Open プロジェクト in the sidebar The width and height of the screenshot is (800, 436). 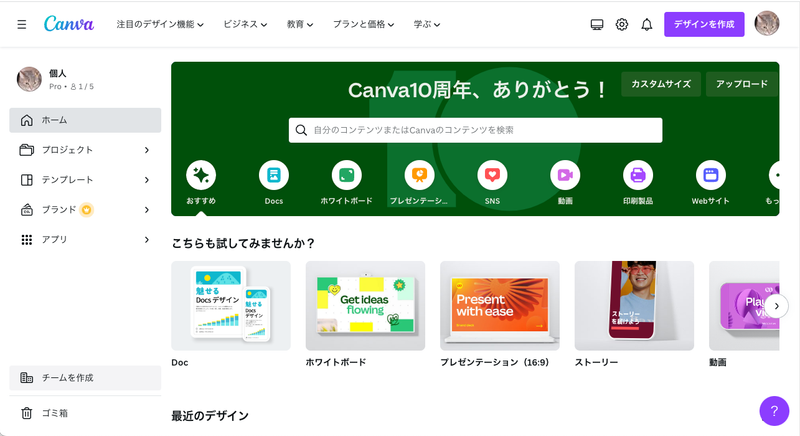pos(85,150)
